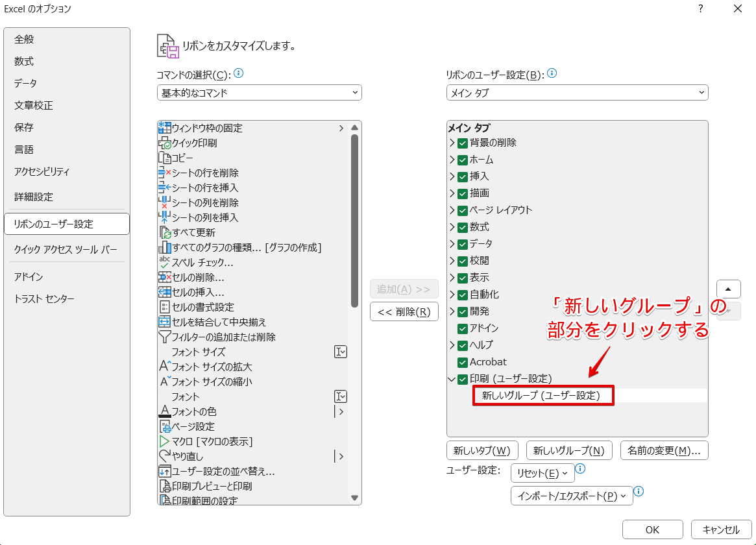Uncheck the ヘルプ tab checkbox
Image resolution: width=756 pixels, height=545 pixels.
[x=462, y=345]
